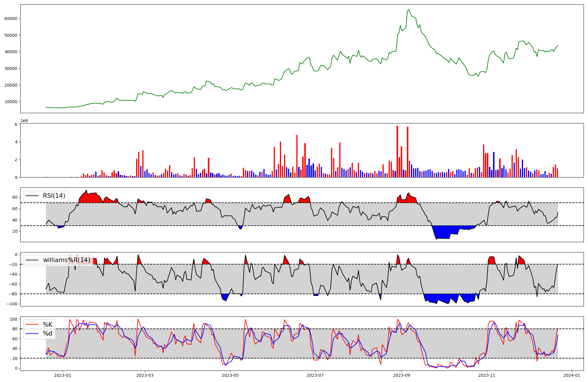Click the 60000 tick on price axis

11,19
